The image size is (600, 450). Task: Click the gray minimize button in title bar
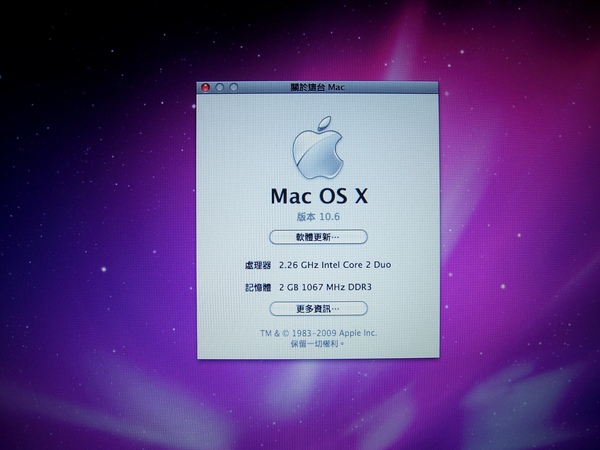(220, 88)
